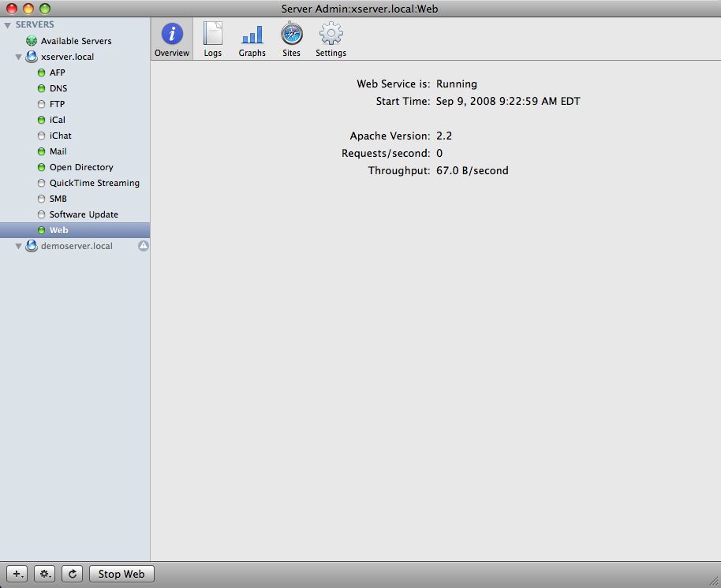The height and width of the screenshot is (588, 721).
Task: Click the 'Running' status text
Action: tap(457, 84)
